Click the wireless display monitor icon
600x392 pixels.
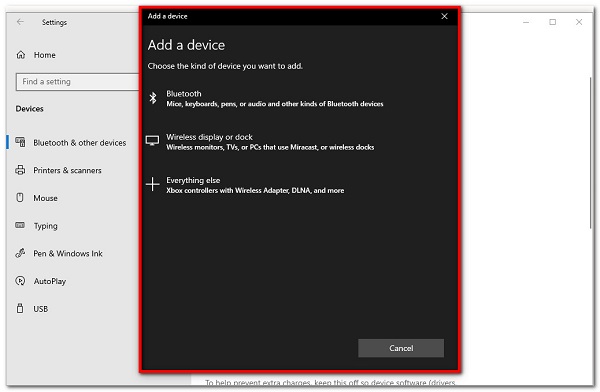click(x=152, y=141)
